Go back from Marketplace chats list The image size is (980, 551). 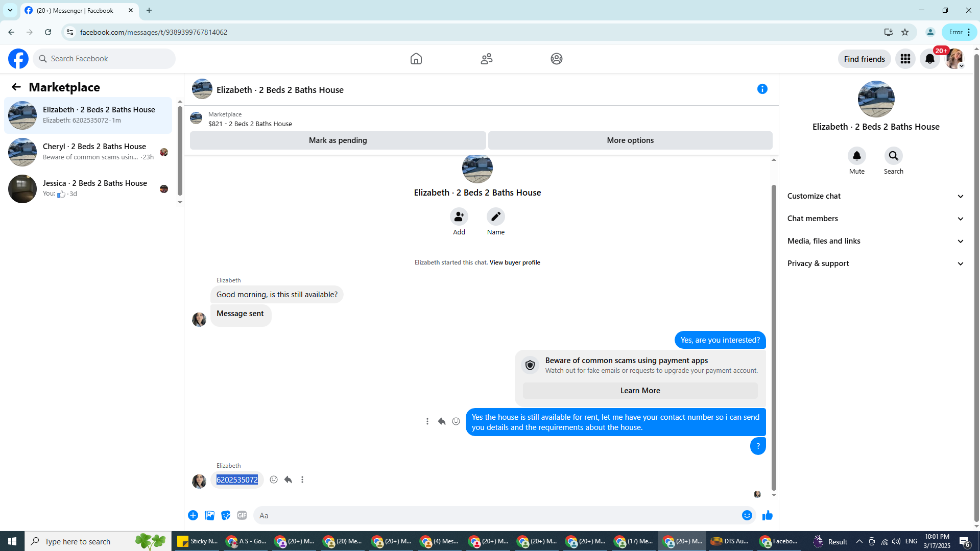[x=16, y=87]
